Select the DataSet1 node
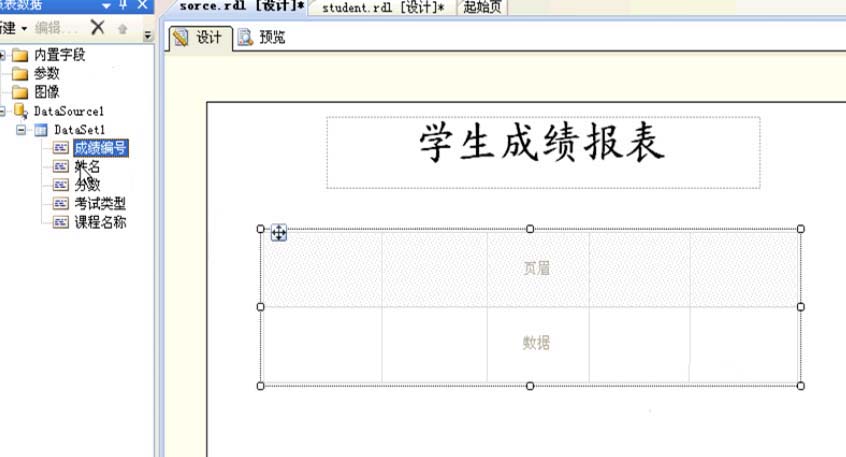846x457 pixels. point(80,130)
